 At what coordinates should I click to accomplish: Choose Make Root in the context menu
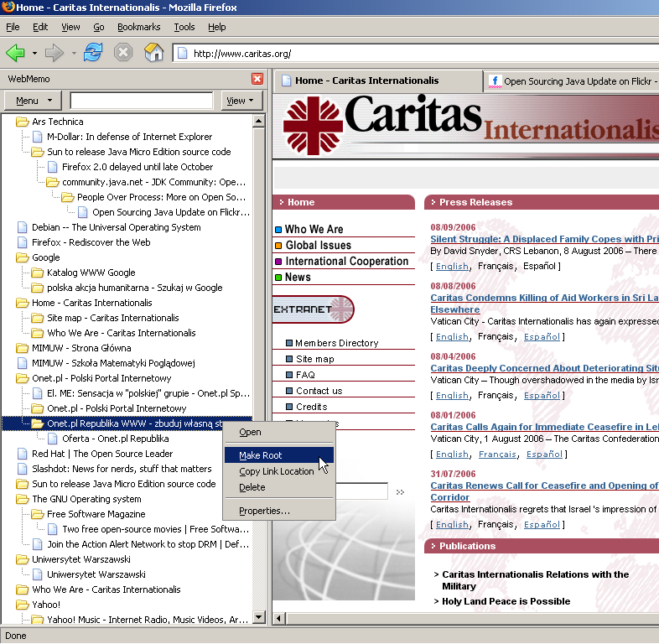[279, 455]
